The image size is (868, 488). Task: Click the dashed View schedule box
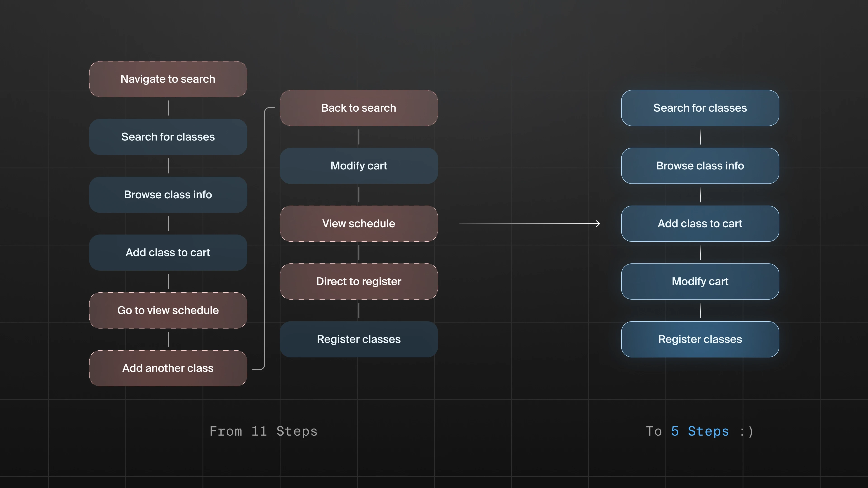pos(359,224)
